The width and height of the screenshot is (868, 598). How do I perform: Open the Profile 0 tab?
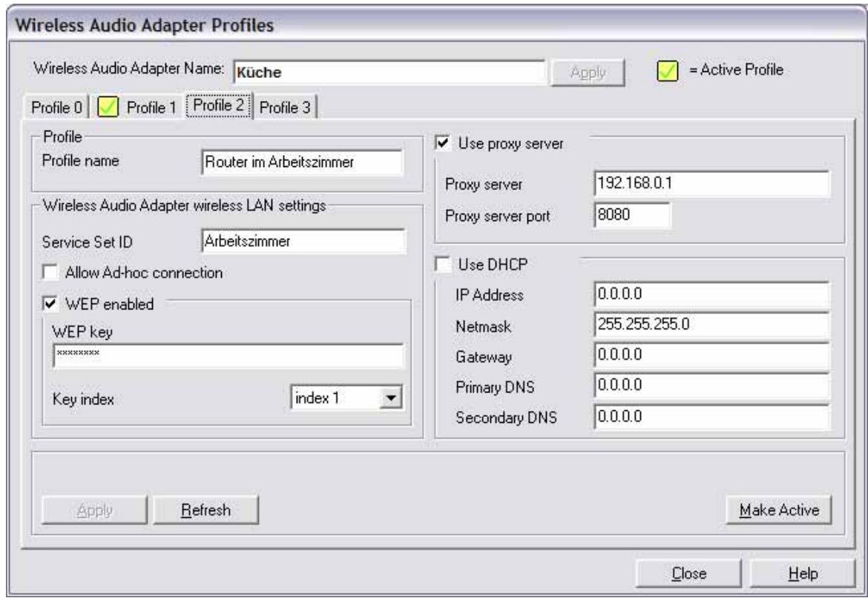[x=56, y=108]
